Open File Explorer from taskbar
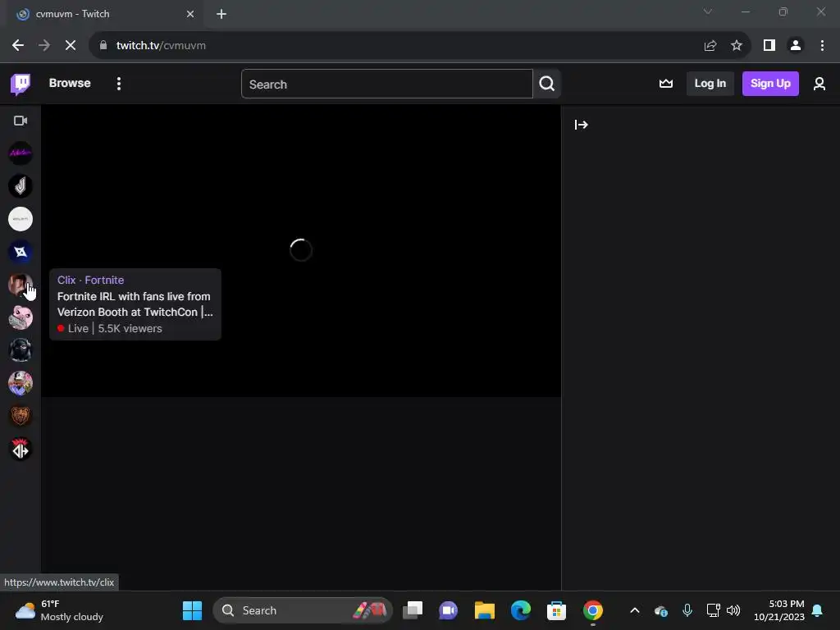840x630 pixels. tap(484, 610)
